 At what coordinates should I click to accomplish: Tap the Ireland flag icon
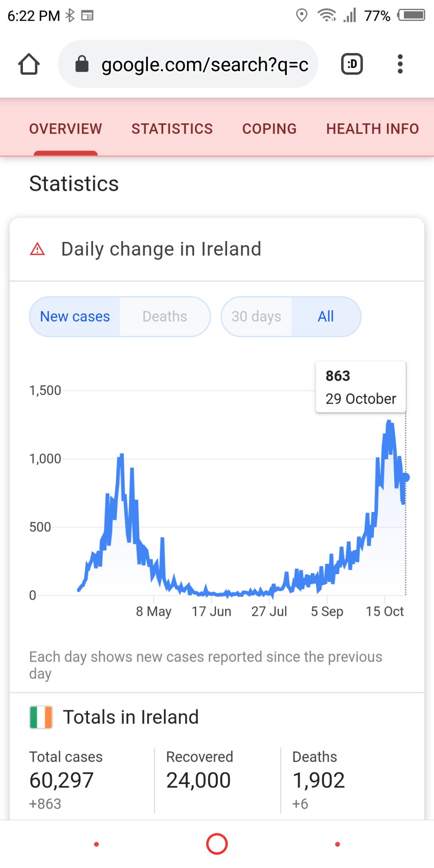point(41,717)
